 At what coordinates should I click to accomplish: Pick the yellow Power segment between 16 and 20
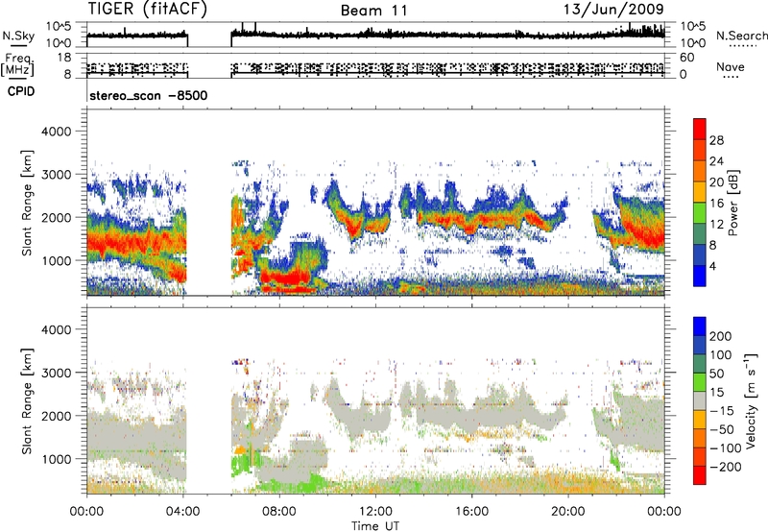[700, 191]
